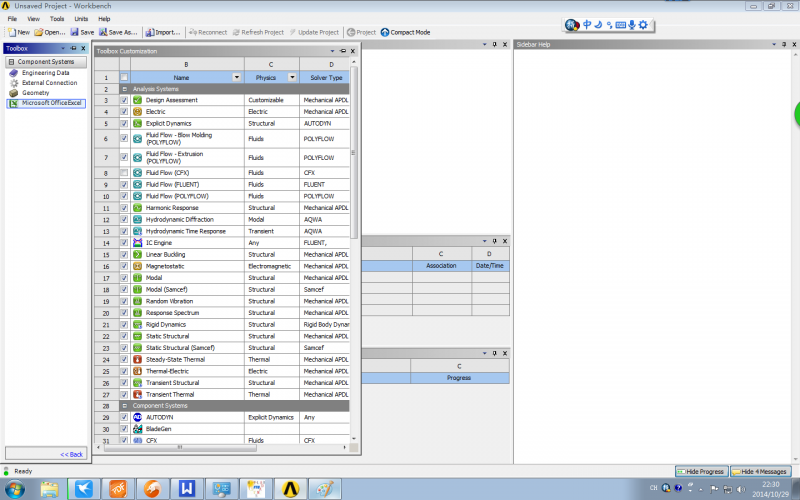Open the file explorer taskbar icon
Viewport: 800px width, 500px height.
point(49,489)
